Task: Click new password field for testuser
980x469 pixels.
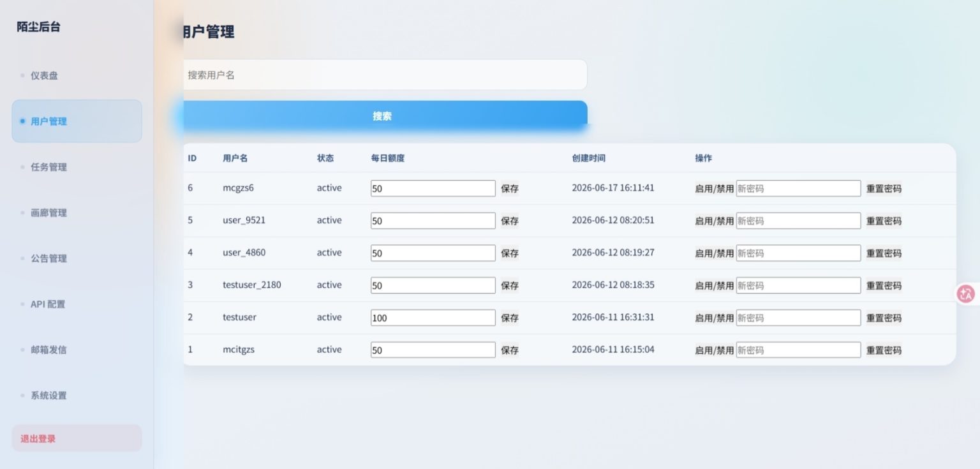Action: point(799,318)
